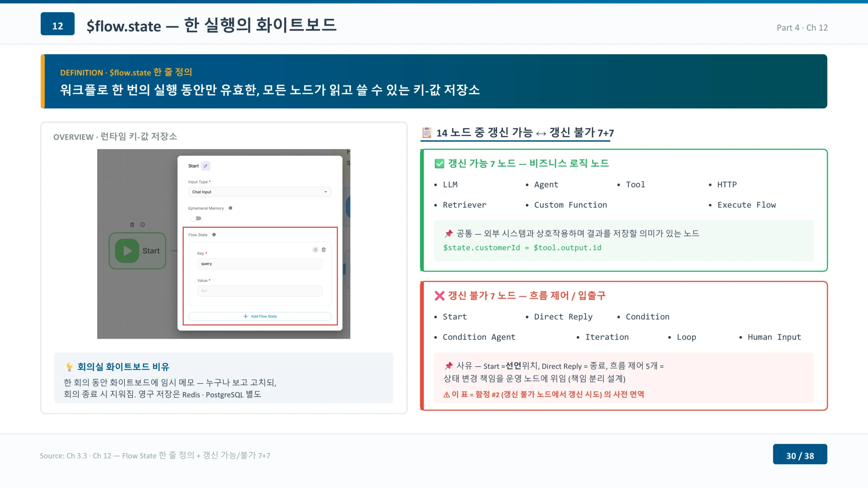This screenshot has height=488, width=868.
Task: Click the Condition Agent list item
Action: click(x=479, y=337)
